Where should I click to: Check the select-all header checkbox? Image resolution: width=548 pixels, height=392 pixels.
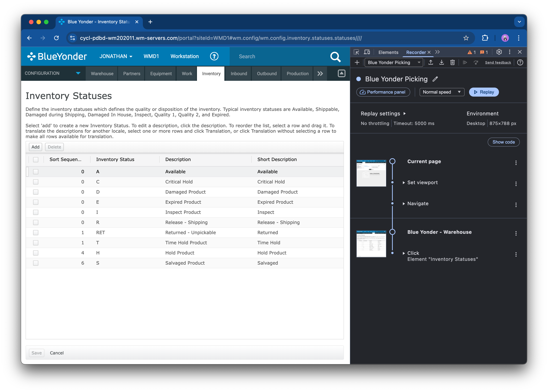[x=36, y=160]
